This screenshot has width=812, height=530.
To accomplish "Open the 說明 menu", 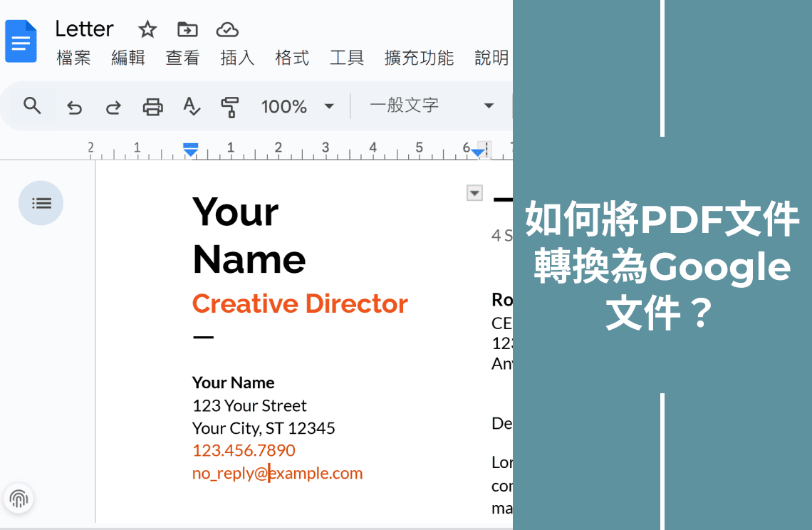I will 491,58.
